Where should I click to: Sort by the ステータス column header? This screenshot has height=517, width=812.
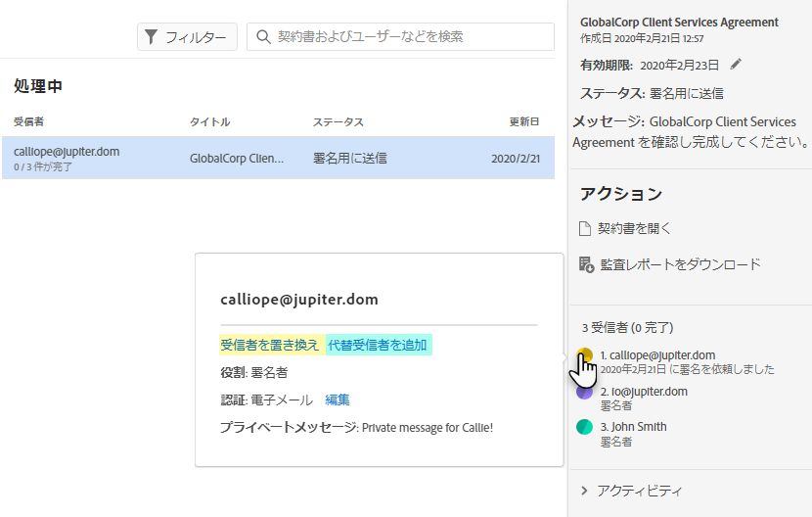coord(338,121)
